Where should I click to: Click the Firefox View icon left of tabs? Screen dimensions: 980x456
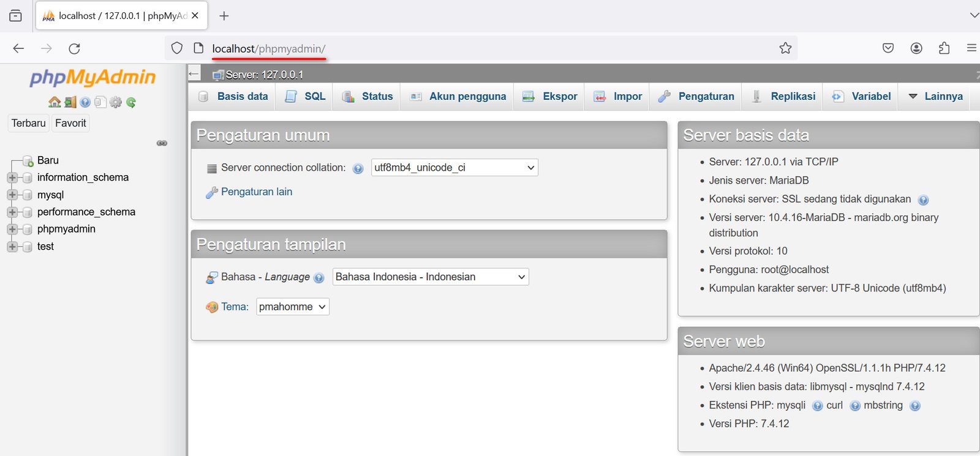coord(16,16)
